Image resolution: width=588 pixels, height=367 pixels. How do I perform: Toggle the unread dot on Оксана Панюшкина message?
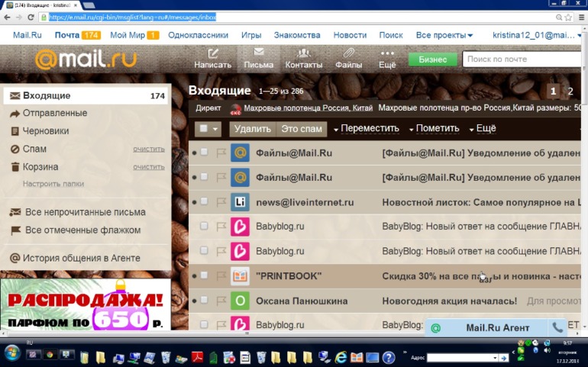point(194,301)
